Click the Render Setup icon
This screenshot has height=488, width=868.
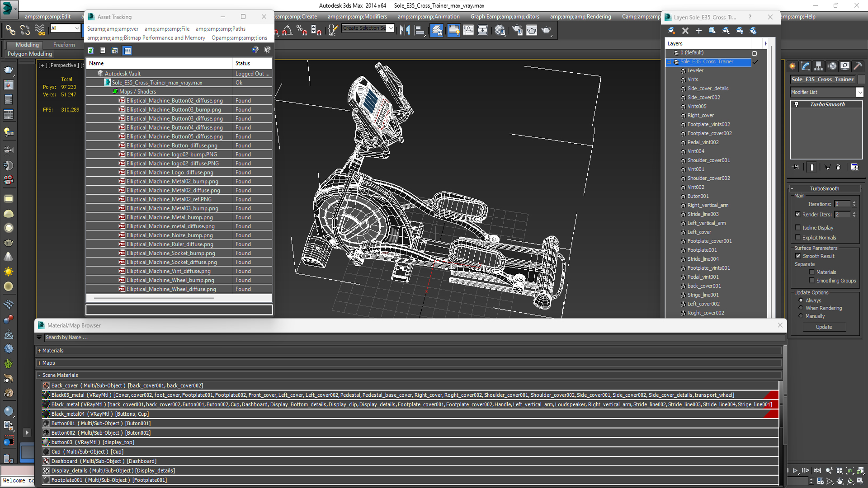point(517,30)
